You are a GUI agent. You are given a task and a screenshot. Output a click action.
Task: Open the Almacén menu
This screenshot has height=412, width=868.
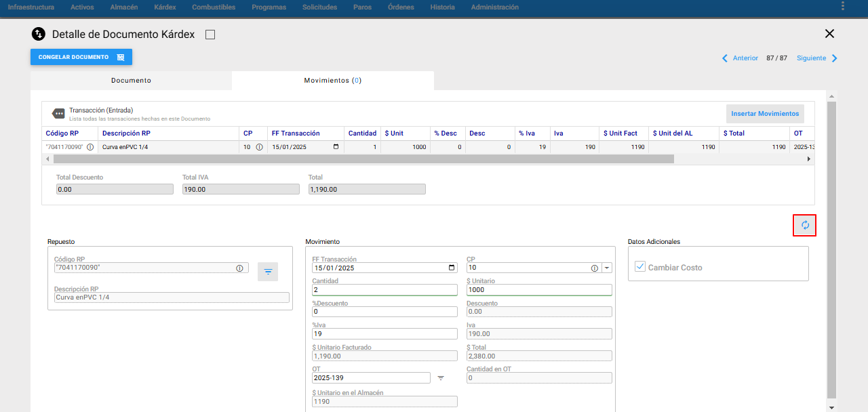pyautogui.click(x=124, y=7)
